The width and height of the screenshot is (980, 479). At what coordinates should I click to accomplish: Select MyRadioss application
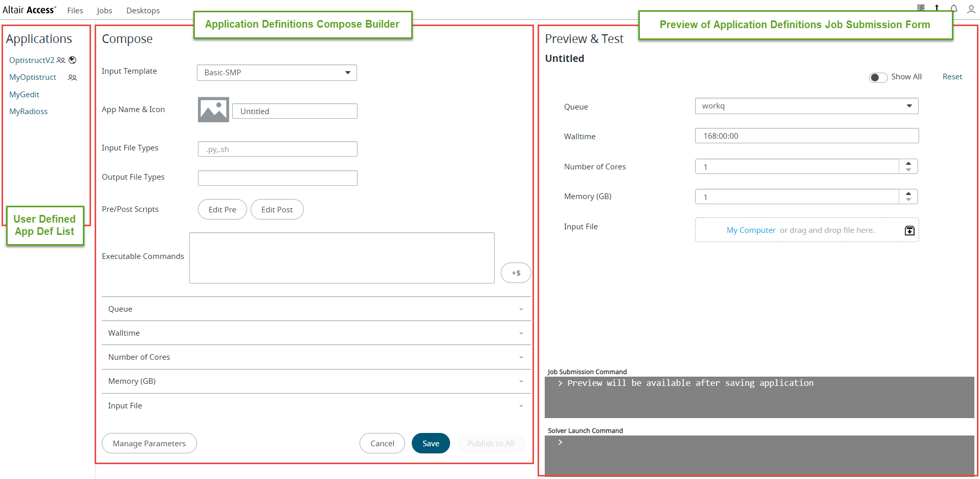[x=28, y=112]
